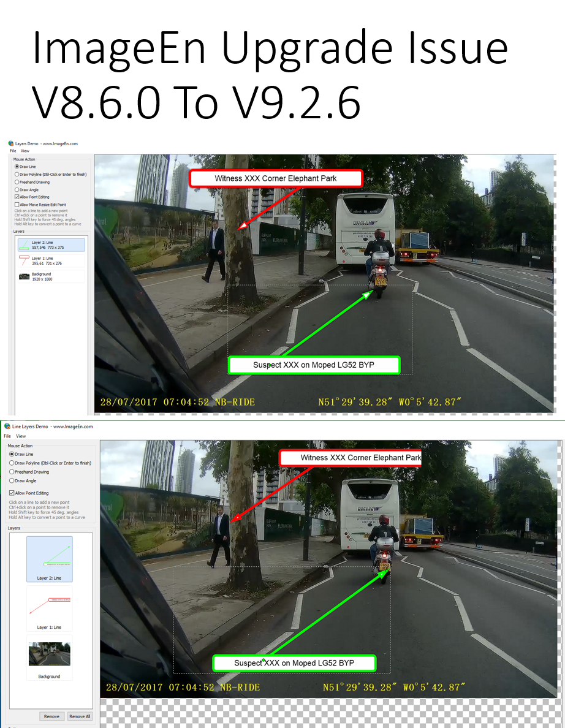Pick Freehand Drawing in Layers Demo window
Screen dimensions: 565x728
coord(32,182)
